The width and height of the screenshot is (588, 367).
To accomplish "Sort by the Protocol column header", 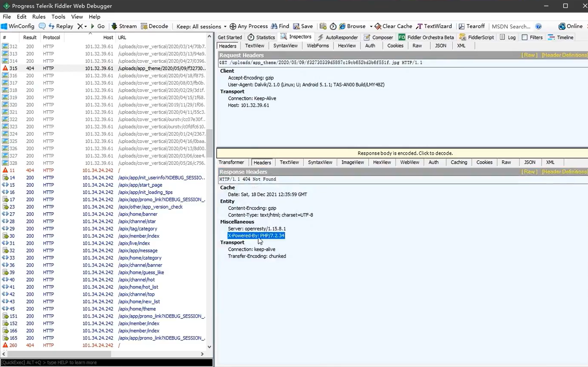I will tap(52, 38).
